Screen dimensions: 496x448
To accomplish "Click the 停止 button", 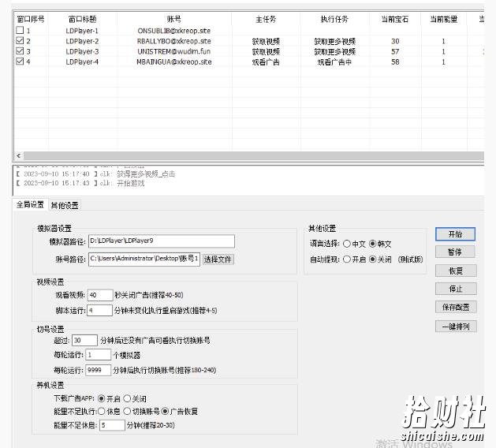I will [456, 289].
